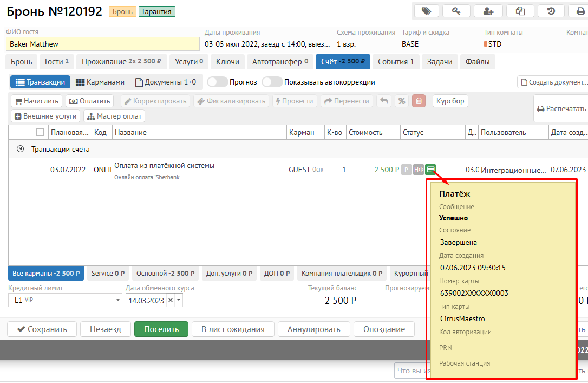Click the Аннулировать button

(x=313, y=329)
